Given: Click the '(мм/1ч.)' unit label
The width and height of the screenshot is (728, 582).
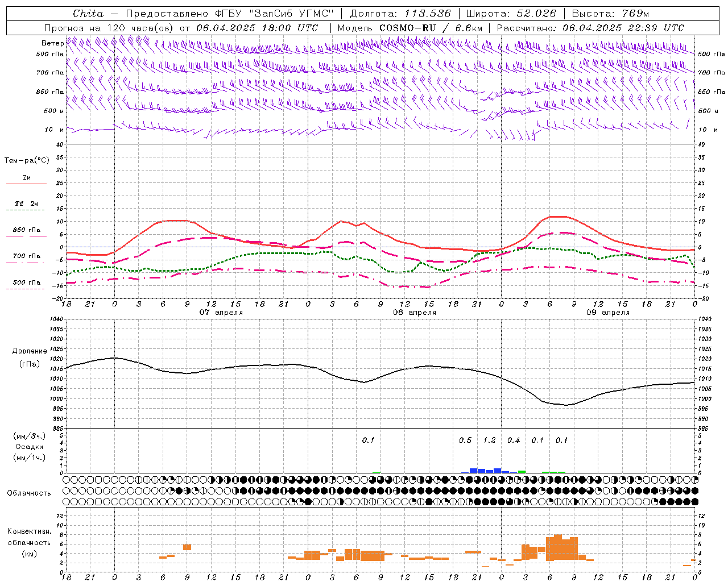Looking at the screenshot, I should 29,458.
